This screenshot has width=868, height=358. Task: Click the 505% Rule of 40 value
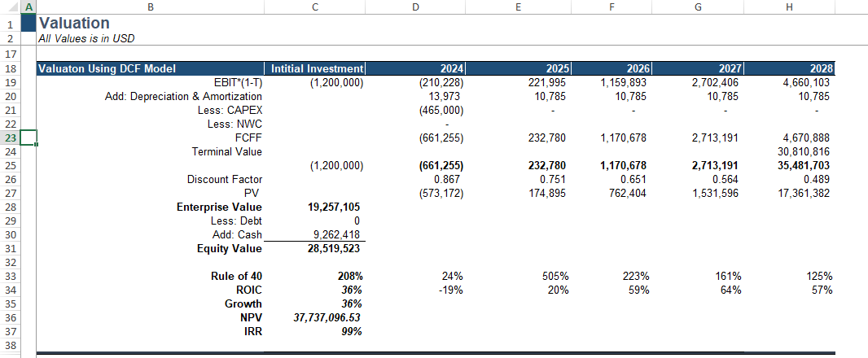[x=557, y=276]
